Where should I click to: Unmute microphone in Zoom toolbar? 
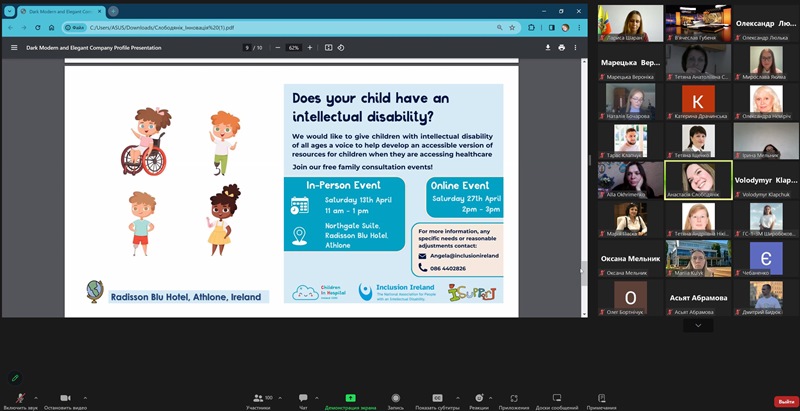click(x=20, y=398)
